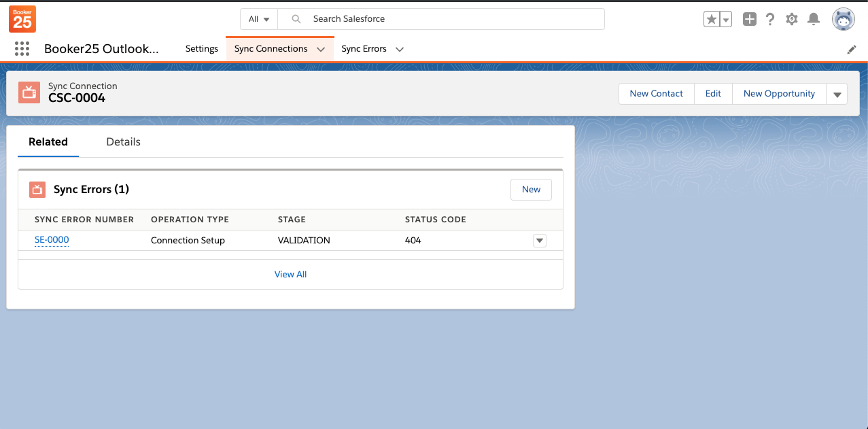
Task: Open the Favorites star icon
Action: (711, 20)
